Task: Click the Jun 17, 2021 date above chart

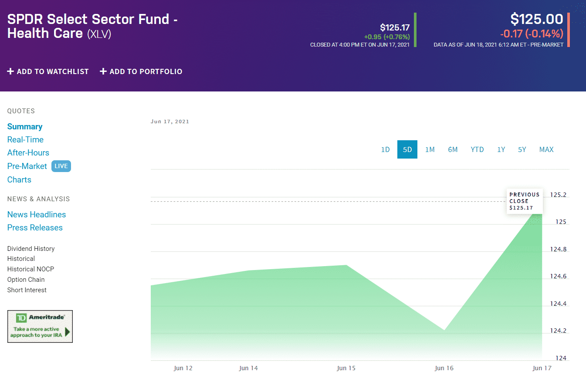Action: pyautogui.click(x=170, y=122)
